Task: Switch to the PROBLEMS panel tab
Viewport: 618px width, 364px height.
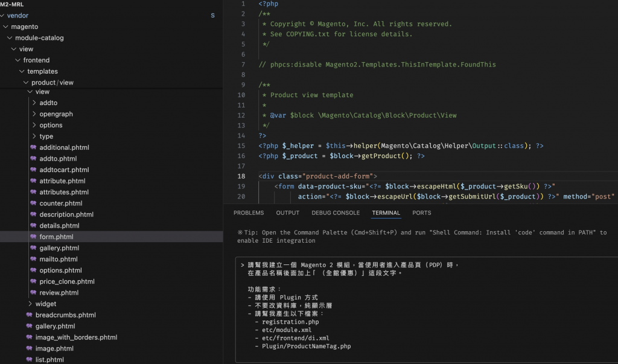Action: [x=249, y=213]
